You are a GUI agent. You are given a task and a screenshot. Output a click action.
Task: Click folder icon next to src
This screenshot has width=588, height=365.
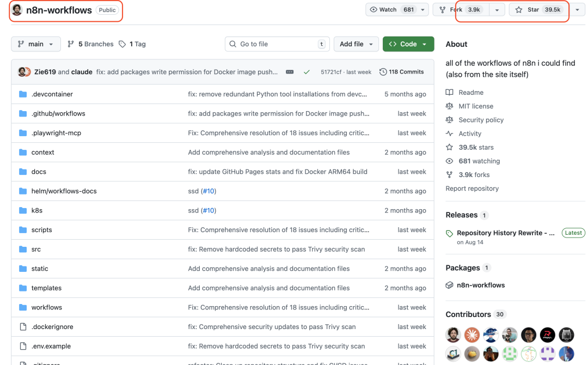(x=23, y=249)
